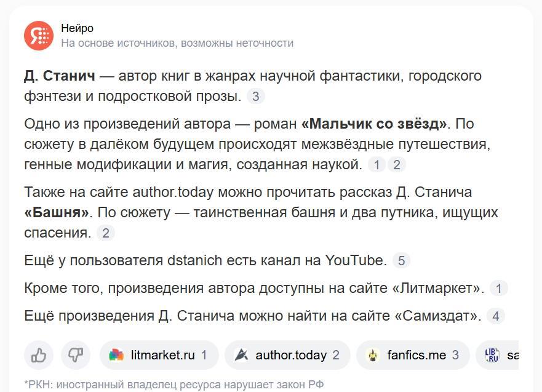Open citation 1 after «созданная наукой»
The height and width of the screenshot is (392, 542).
[376, 164]
